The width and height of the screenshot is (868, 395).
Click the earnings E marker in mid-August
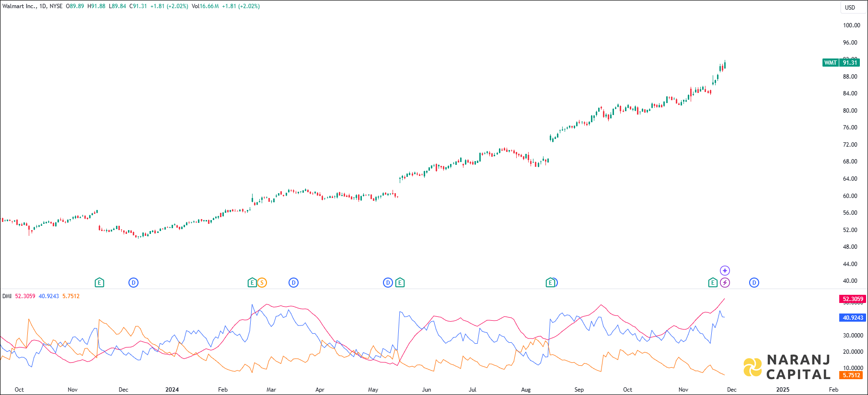click(x=550, y=283)
